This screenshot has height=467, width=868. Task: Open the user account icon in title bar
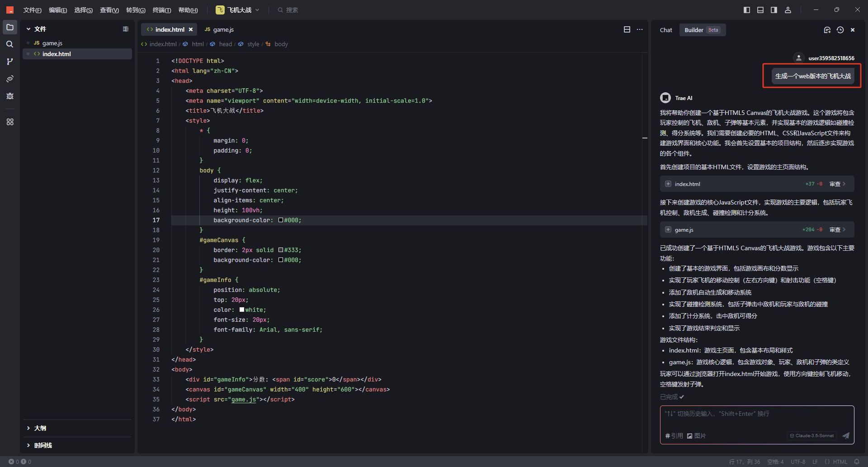(x=788, y=10)
